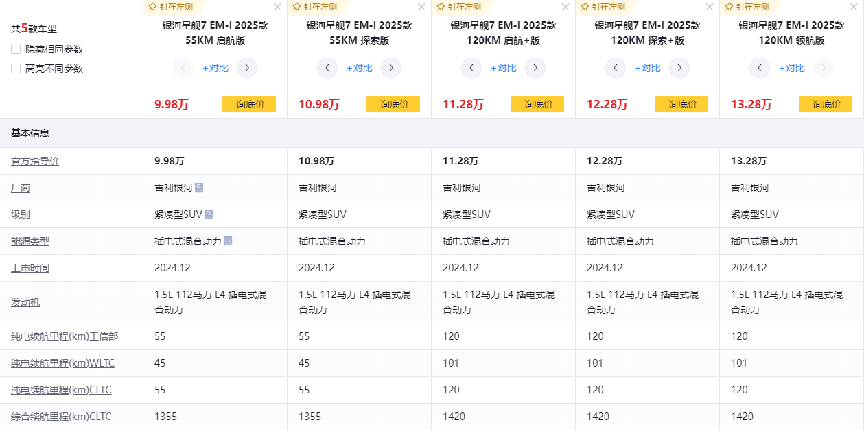Click the 基本信息 section header
864x431 pixels.
(x=30, y=133)
